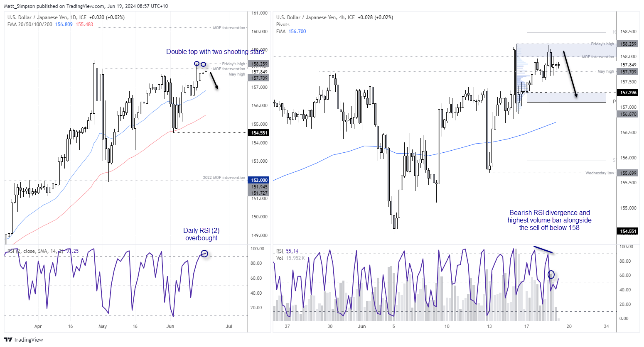Image resolution: width=644 pixels, height=347 pixels.
Task: Click the 4h RSI value 55.14 legend
Action: [288, 251]
